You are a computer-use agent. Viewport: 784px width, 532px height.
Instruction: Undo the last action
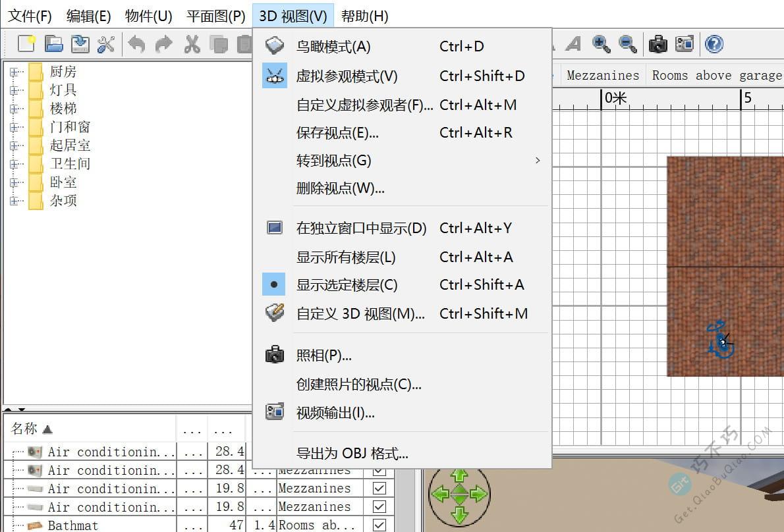click(x=136, y=44)
